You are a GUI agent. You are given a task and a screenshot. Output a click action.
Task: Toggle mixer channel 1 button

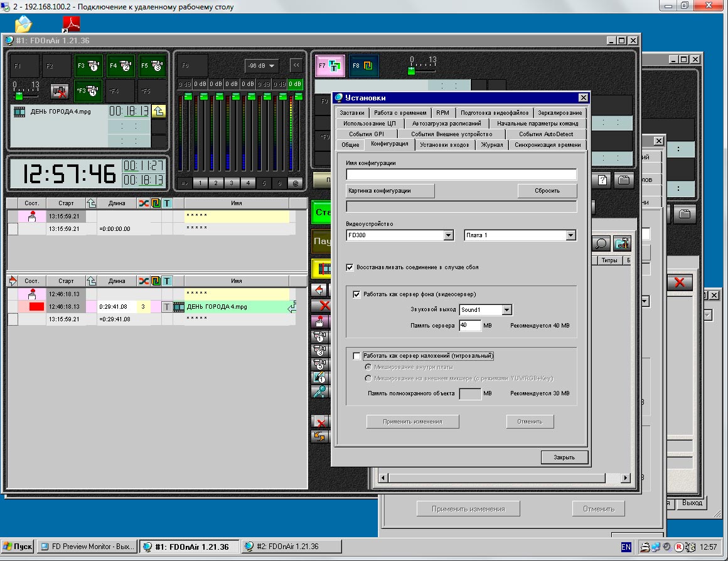click(201, 183)
